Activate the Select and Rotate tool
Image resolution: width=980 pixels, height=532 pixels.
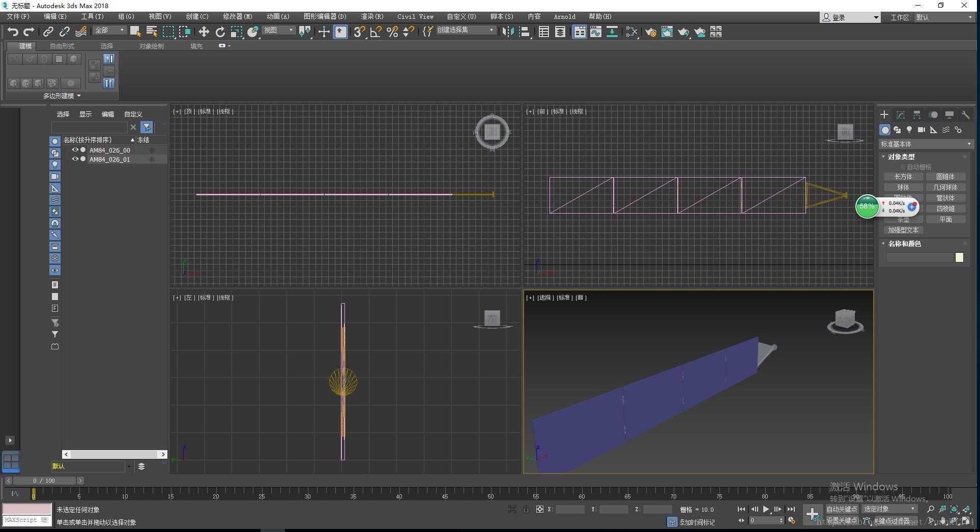tap(220, 32)
